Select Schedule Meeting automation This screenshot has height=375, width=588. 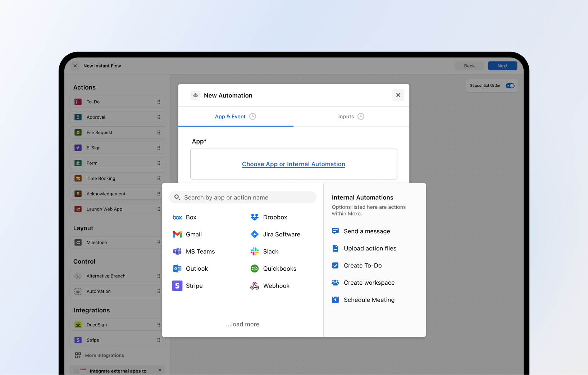363,300
